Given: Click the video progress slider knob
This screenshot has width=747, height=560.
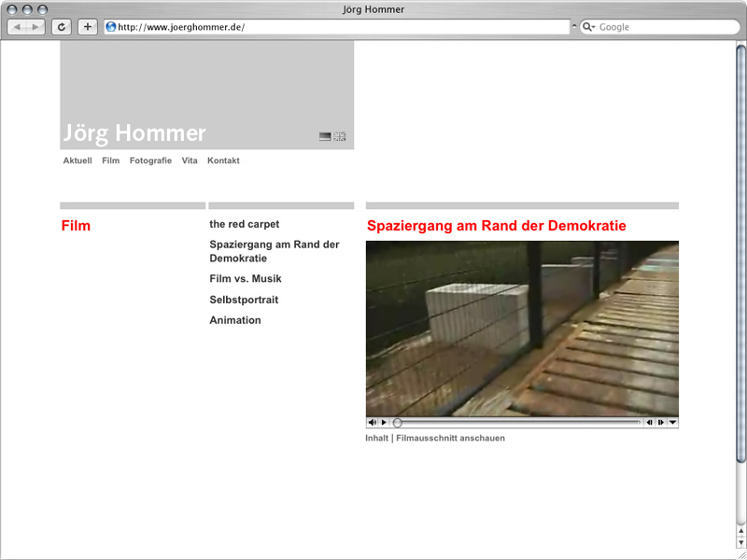Looking at the screenshot, I should coord(398,423).
